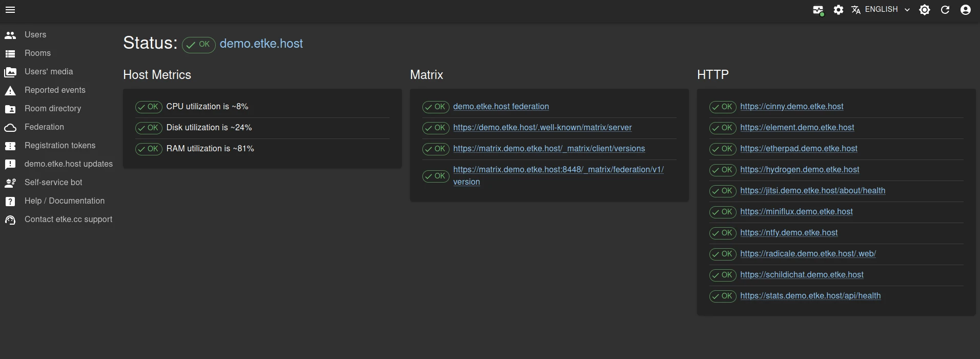Image resolution: width=980 pixels, height=359 pixels.
Task: Go to Users' media section
Action: point(49,72)
